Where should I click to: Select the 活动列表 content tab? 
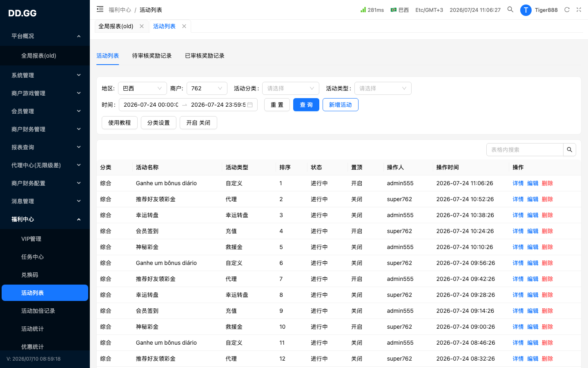108,56
